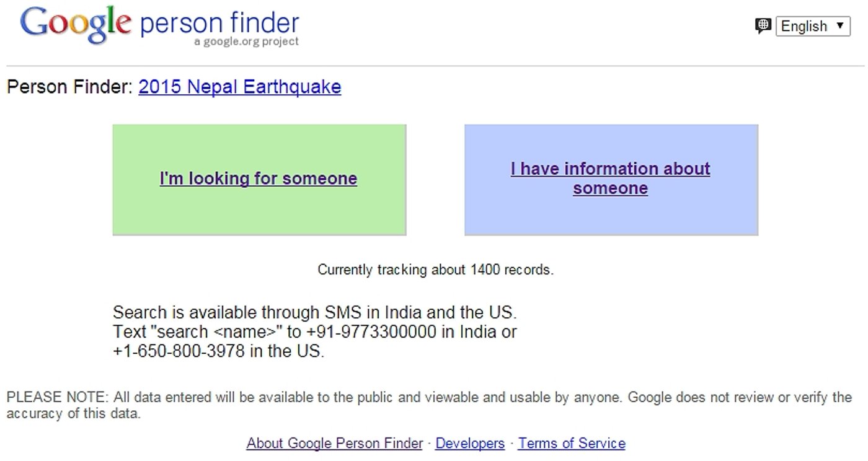Open About Google Person Finder link
868x461 pixels.
click(334, 443)
